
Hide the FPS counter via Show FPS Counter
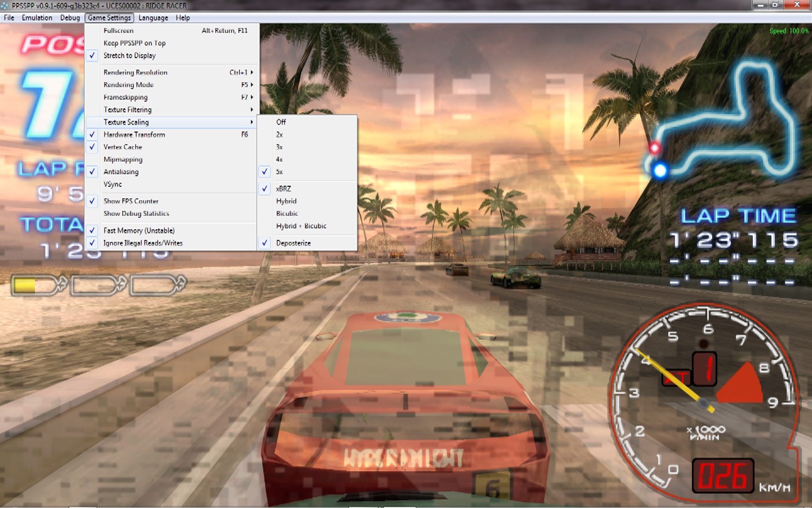coord(130,201)
